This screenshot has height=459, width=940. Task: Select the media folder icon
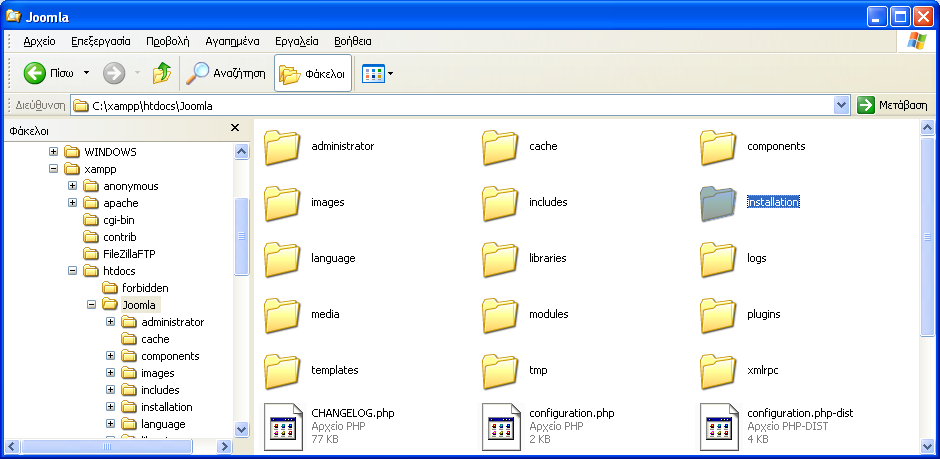click(x=282, y=315)
